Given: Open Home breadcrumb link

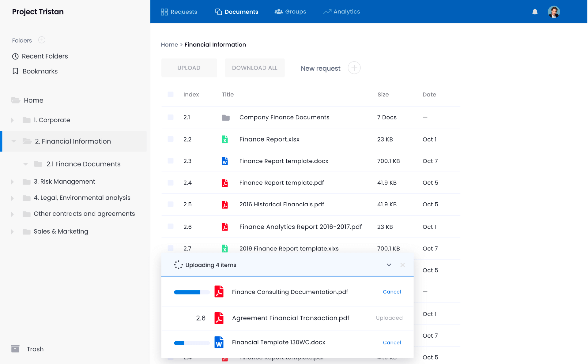Looking at the screenshot, I should pos(169,44).
